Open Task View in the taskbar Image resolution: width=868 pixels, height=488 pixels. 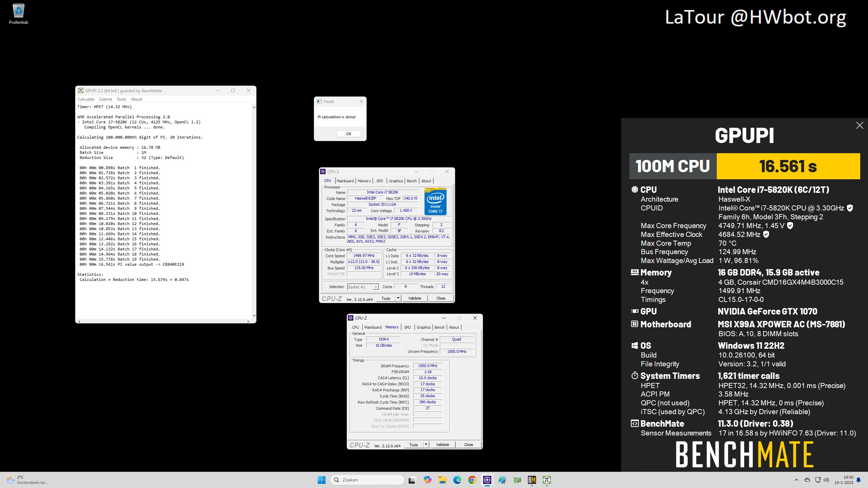click(x=412, y=480)
